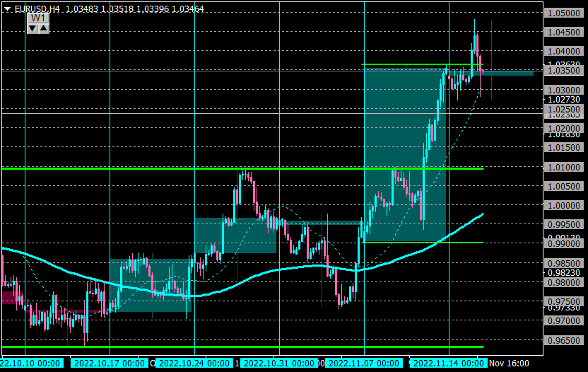Click the Nov 16:00 time label
588x372 pixels.
pos(509,364)
